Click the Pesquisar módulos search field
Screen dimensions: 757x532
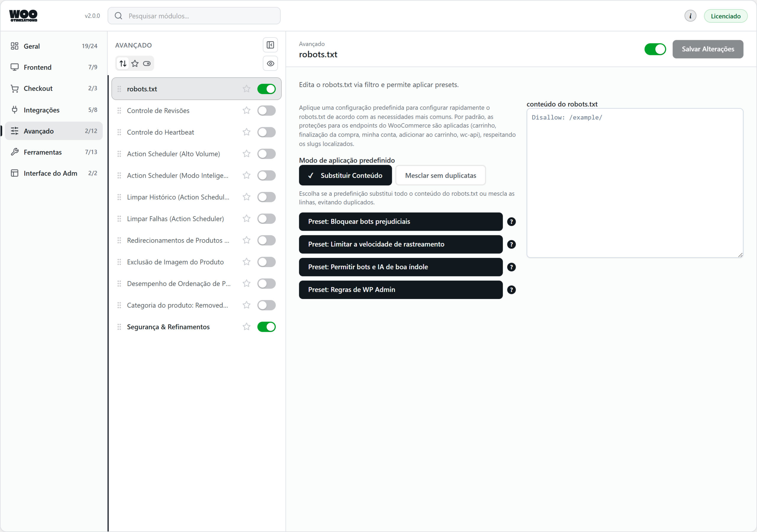pyautogui.click(x=194, y=16)
